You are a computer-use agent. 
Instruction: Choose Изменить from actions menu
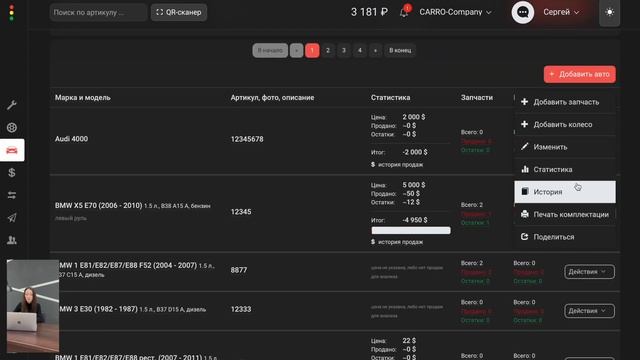(x=565, y=147)
